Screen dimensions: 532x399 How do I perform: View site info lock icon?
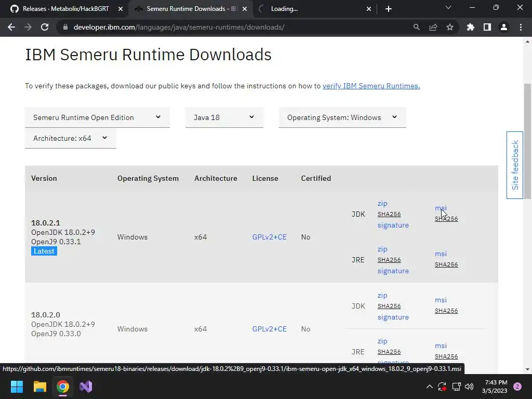point(65,27)
